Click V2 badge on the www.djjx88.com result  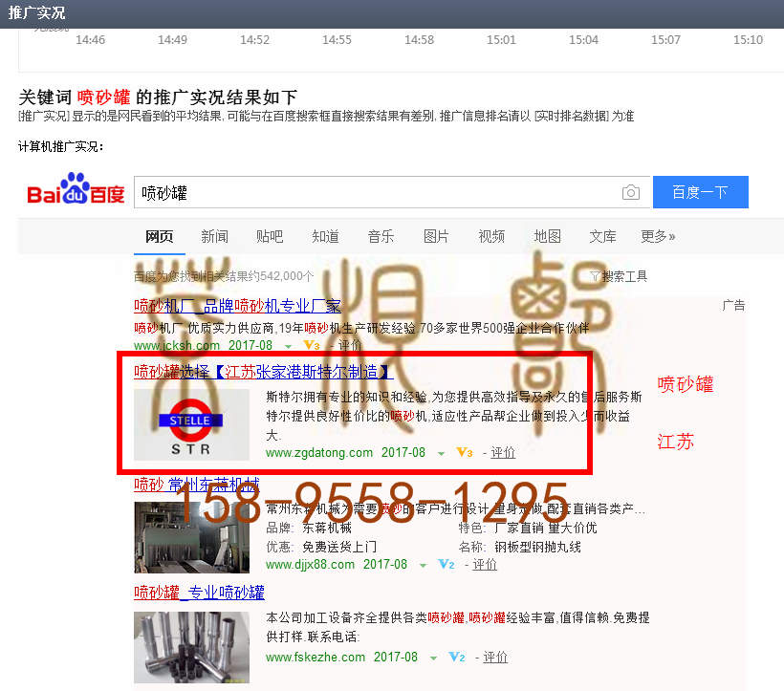click(446, 565)
